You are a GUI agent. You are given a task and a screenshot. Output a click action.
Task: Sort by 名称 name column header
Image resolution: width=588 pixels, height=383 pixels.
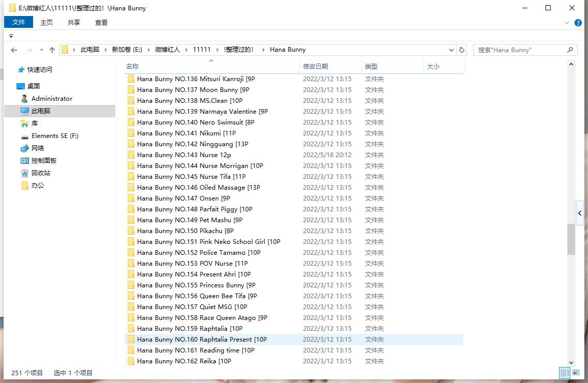coord(212,66)
